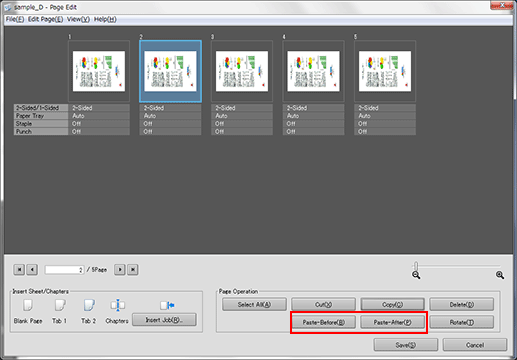This screenshot has height=360, width=517.
Task: Go to previous page button
Action: pyautogui.click(x=32, y=269)
